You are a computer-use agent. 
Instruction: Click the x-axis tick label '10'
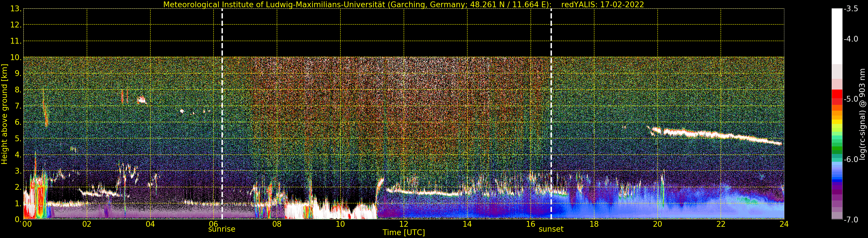[x=340, y=224]
